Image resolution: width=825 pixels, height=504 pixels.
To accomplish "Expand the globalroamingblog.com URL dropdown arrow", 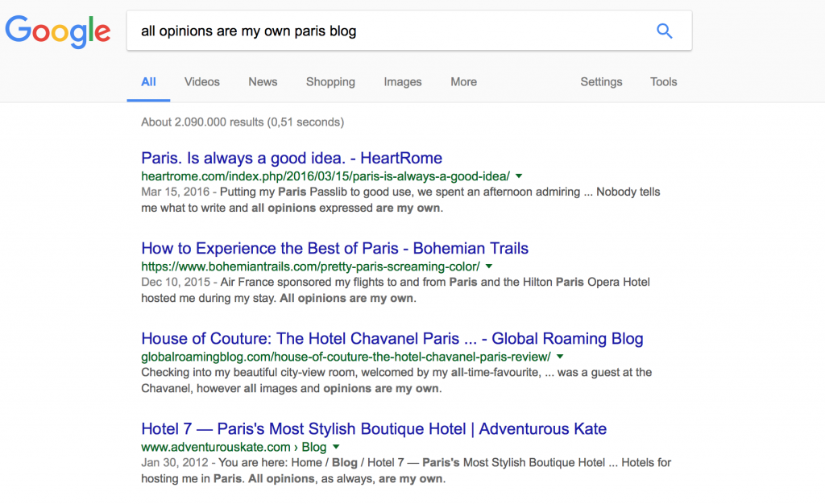I will tap(560, 356).
